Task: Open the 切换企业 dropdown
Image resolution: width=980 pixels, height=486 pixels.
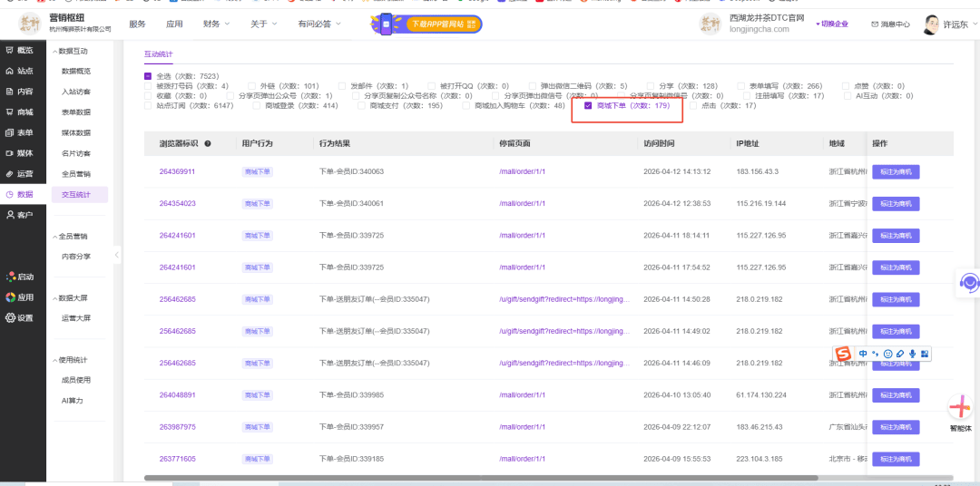Action: pos(832,24)
